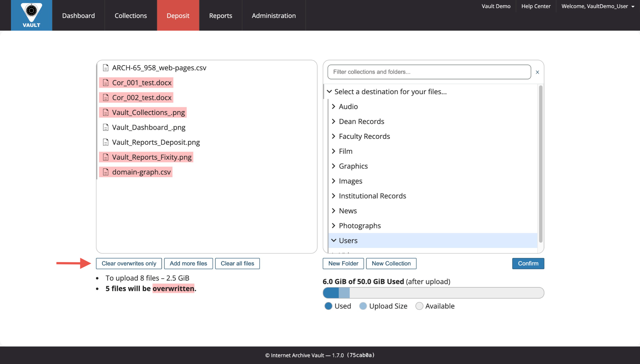Select the Graphics collection label
640x364 pixels.
pos(353,166)
